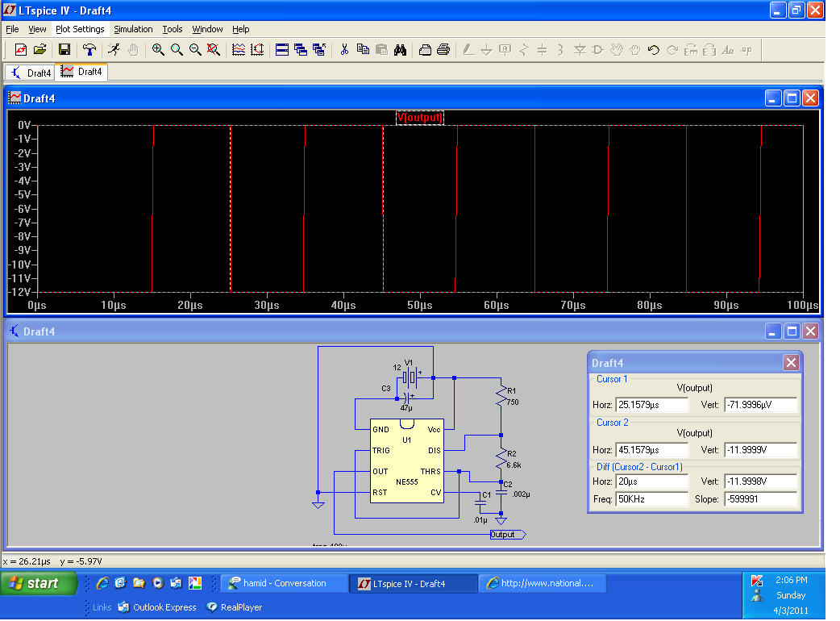Screen dimensions: 840x621
Task: Click the Capacitor toolbar icon
Action: (x=543, y=50)
